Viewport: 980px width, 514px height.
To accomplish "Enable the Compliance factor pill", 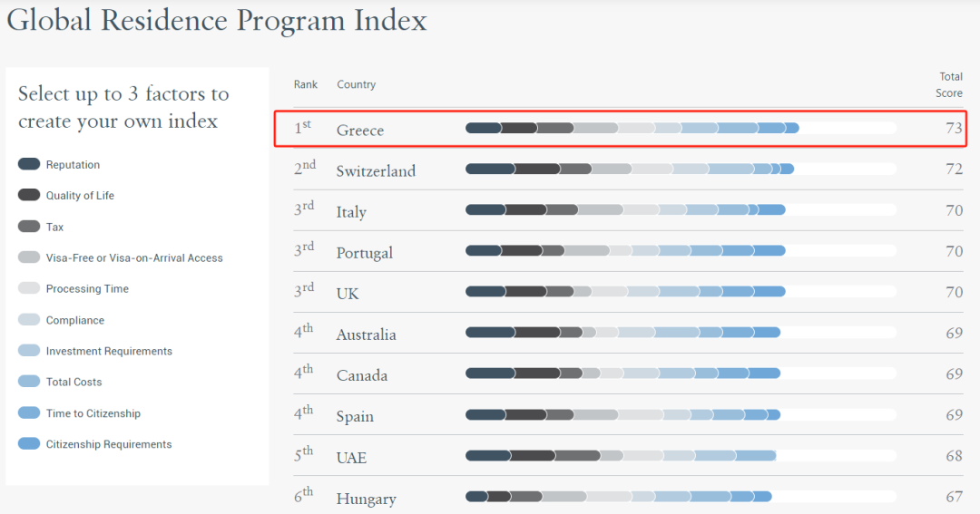I will point(29,319).
